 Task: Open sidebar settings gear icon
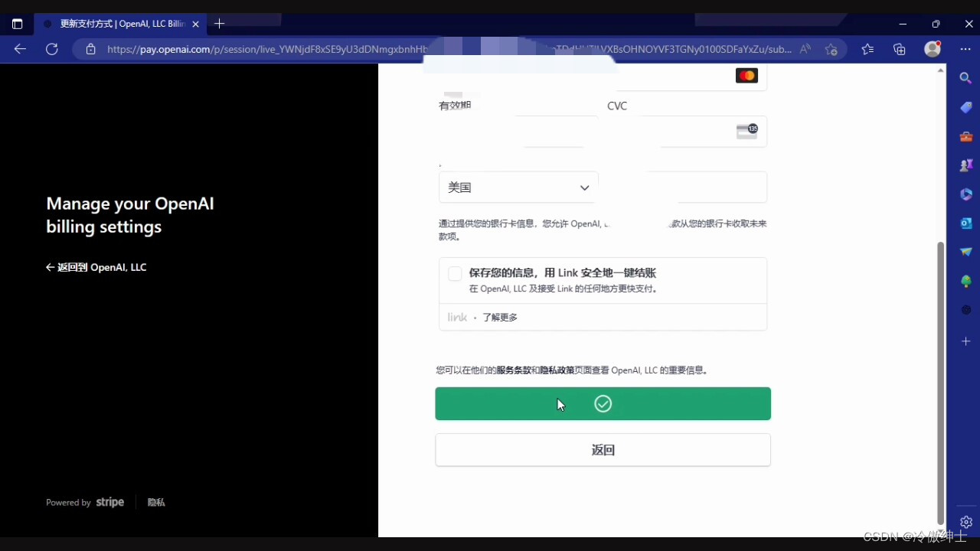[x=965, y=522]
